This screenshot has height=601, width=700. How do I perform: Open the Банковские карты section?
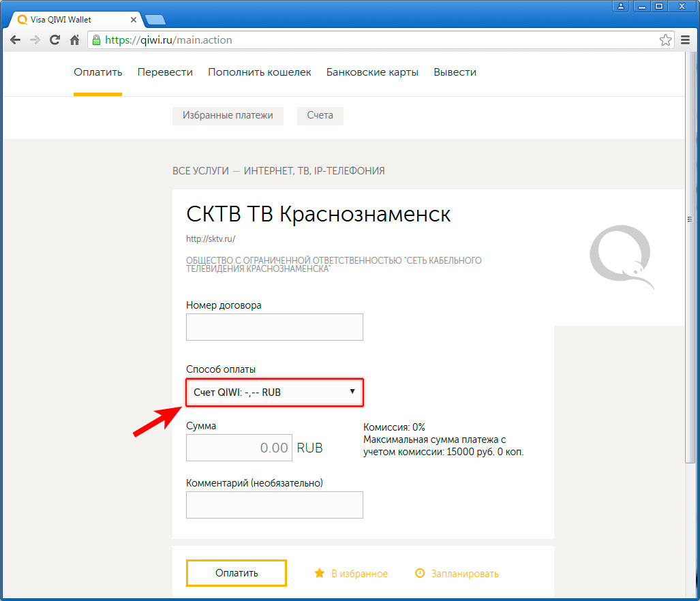coord(372,72)
